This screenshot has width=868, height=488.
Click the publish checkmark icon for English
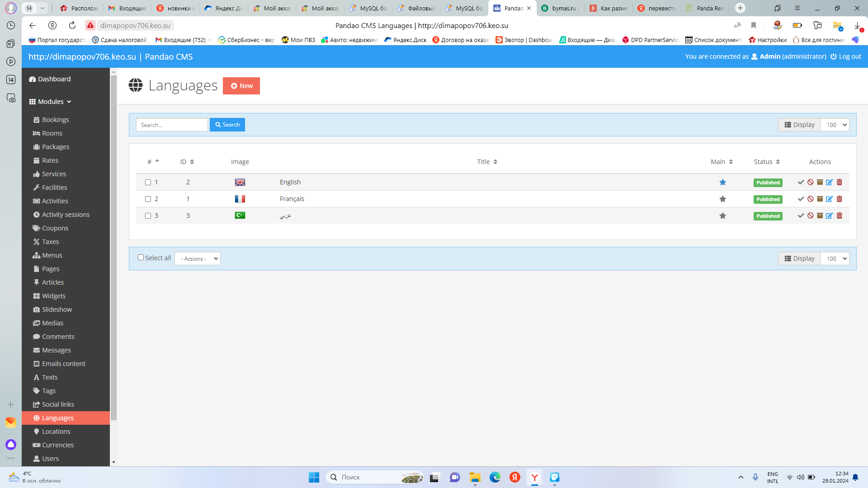tap(801, 183)
